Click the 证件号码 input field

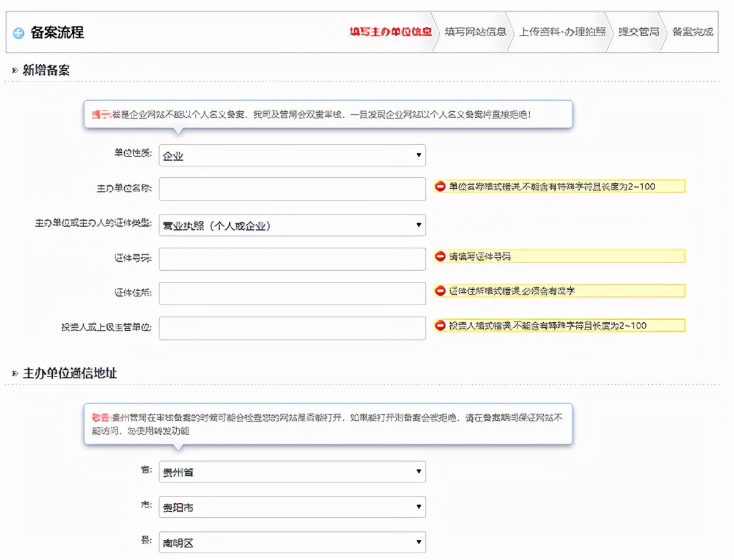pos(292,259)
